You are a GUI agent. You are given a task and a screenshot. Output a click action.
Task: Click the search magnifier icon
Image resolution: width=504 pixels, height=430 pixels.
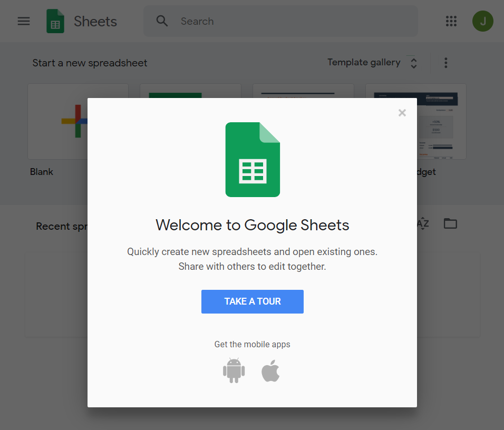click(x=162, y=21)
